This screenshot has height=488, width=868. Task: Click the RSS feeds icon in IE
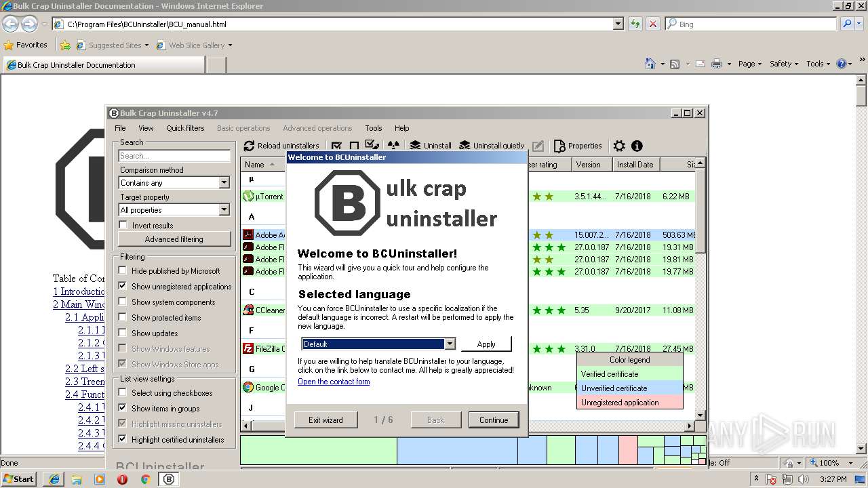[x=675, y=64]
